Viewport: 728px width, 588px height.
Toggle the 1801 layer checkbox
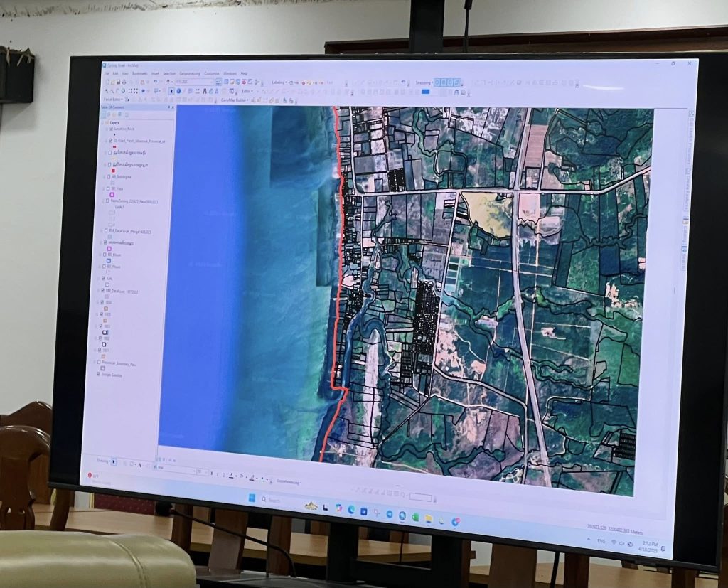click(100, 350)
